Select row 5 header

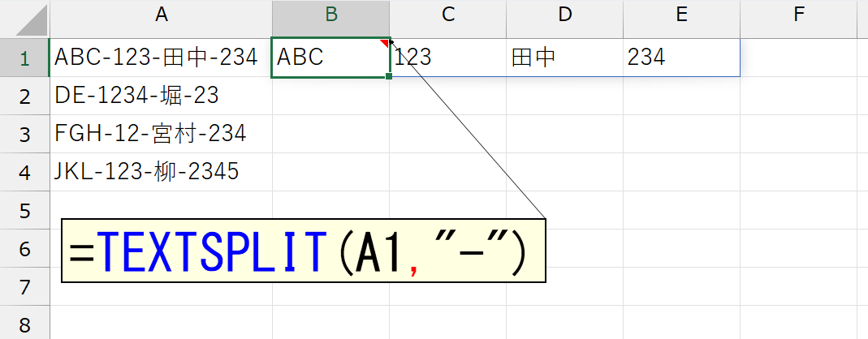pos(25,210)
